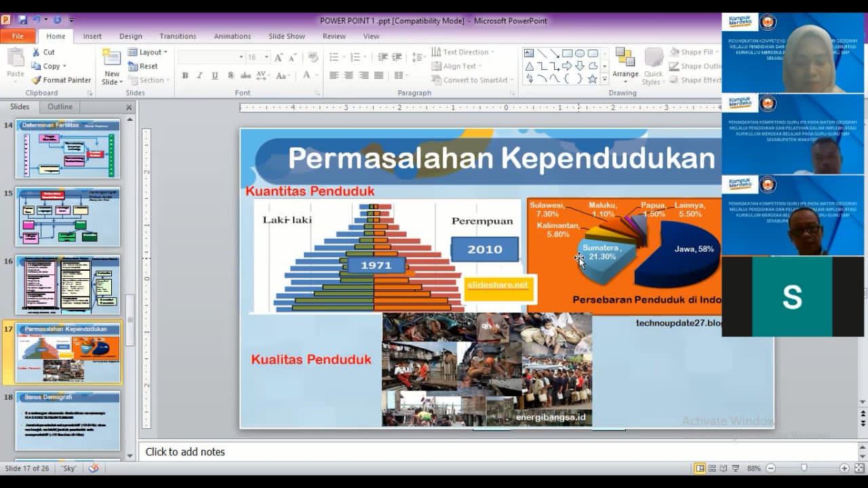The height and width of the screenshot is (488, 868).
Task: Click the Fit slide to window icon
Action: click(859, 468)
